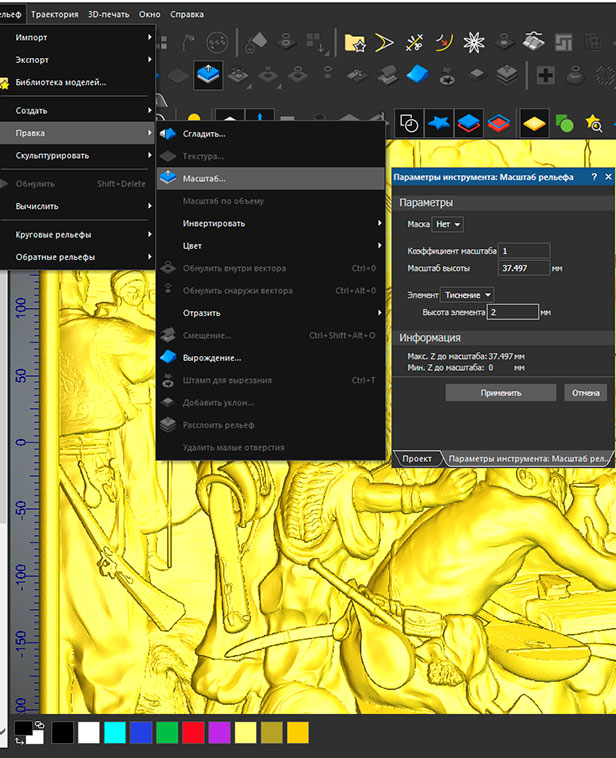Open the Маска dropdown

449,225
